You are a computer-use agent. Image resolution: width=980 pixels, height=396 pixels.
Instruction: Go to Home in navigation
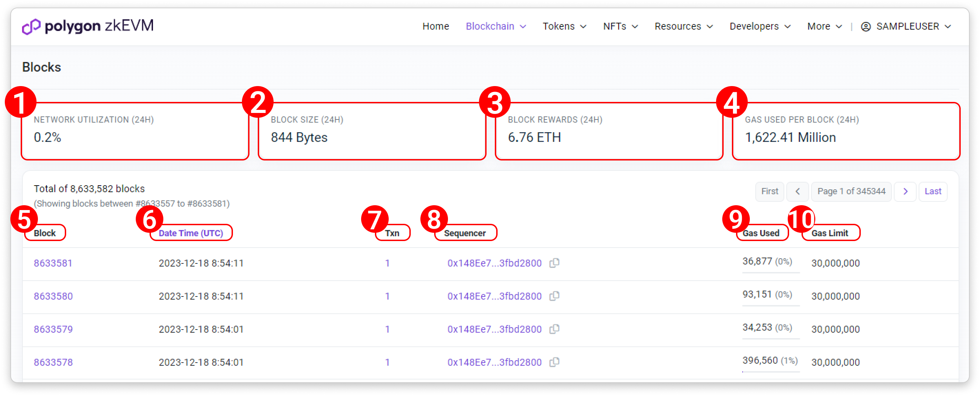click(x=435, y=26)
